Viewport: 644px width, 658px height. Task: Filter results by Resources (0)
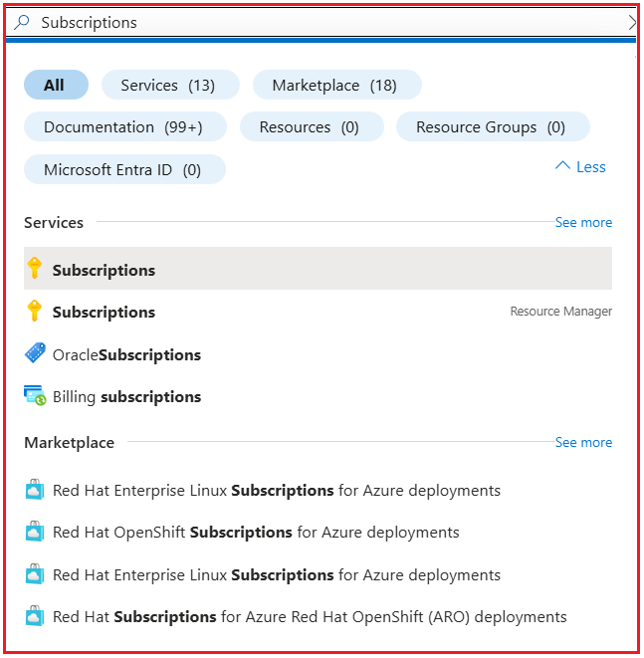coord(312,126)
